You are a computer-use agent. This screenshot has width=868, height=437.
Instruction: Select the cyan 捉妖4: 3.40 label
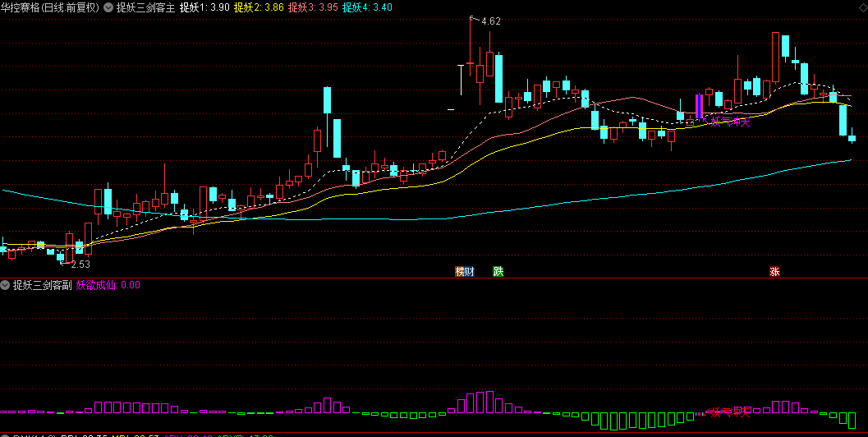click(368, 7)
